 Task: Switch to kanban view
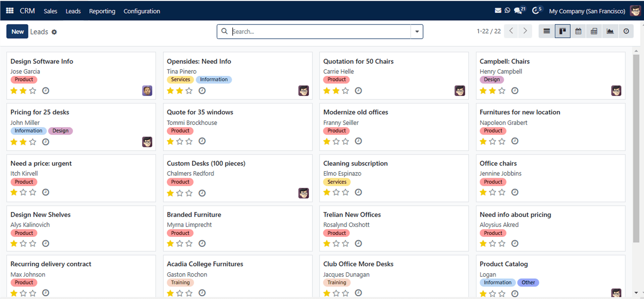562,31
